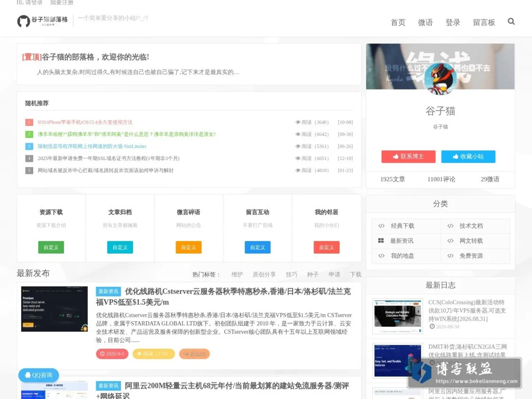The width and height of the screenshot is (532, 399).
Task: Open 登录 in the top navigation
Action: (453, 22)
